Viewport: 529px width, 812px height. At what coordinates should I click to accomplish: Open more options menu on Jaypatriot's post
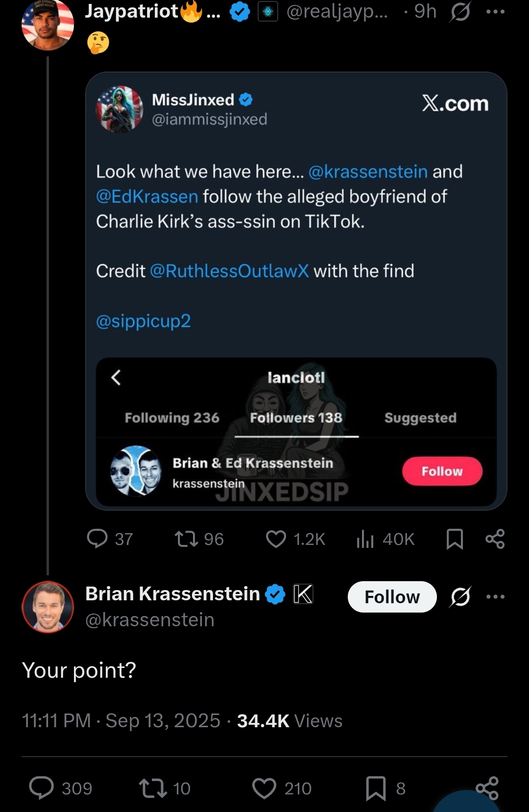coord(495,12)
